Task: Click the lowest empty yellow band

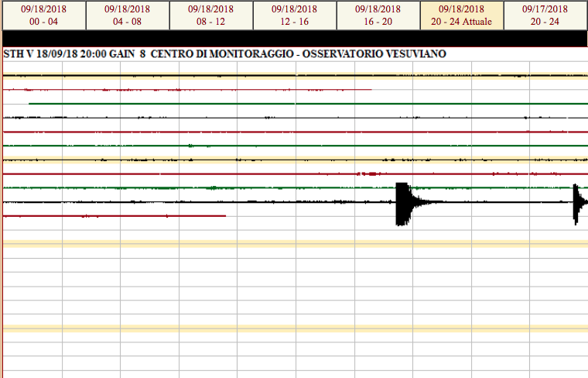Action: pyautogui.click(x=294, y=328)
